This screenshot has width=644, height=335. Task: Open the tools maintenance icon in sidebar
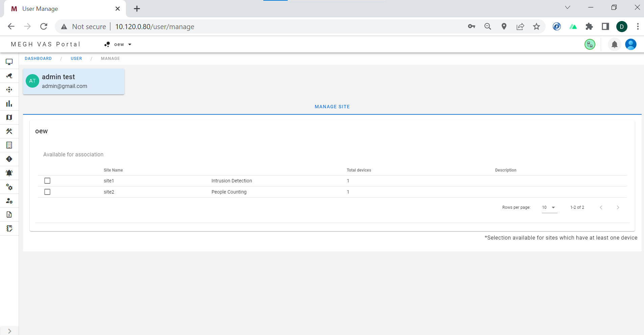(9, 131)
